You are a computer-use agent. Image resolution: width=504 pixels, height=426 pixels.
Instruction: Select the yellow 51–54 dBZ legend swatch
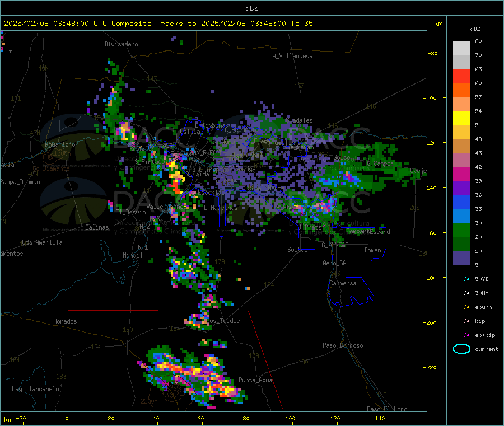click(461, 118)
